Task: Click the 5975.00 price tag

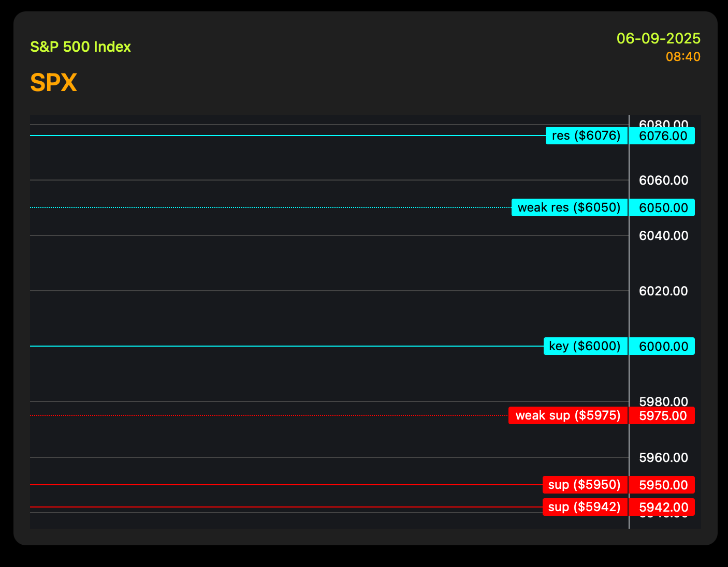Action: pos(662,415)
